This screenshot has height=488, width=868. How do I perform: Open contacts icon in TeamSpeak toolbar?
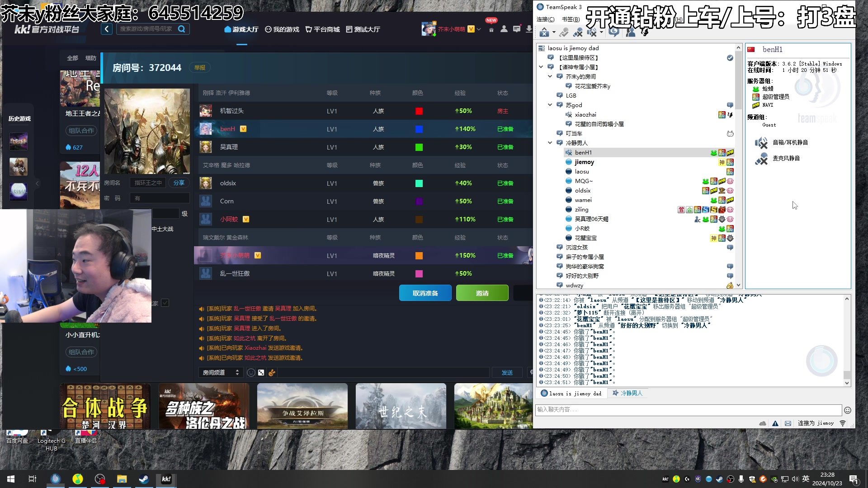(630, 33)
